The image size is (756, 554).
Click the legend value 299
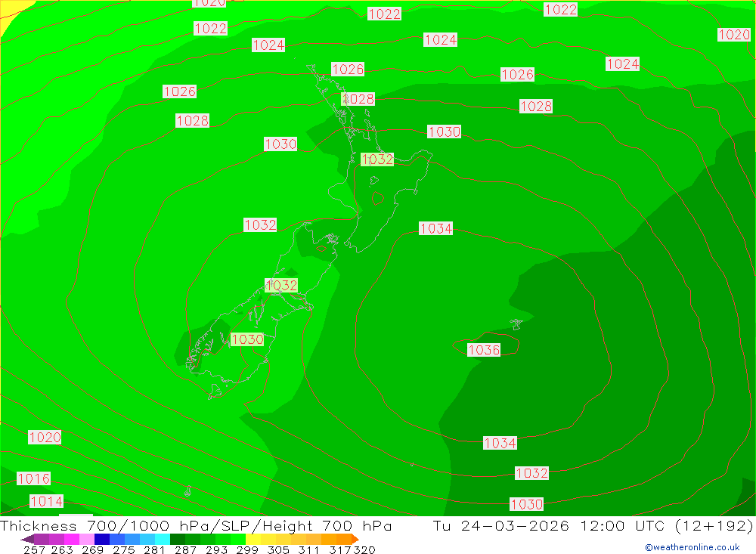pyautogui.click(x=247, y=549)
